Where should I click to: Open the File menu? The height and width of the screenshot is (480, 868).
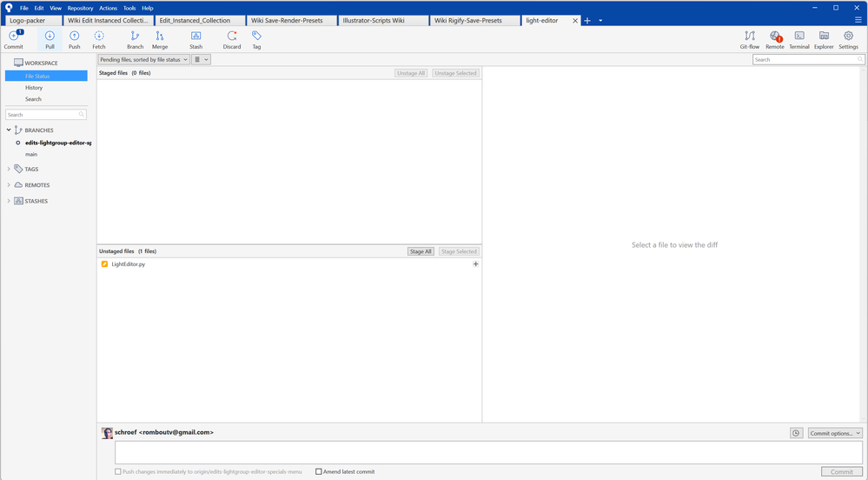point(23,8)
